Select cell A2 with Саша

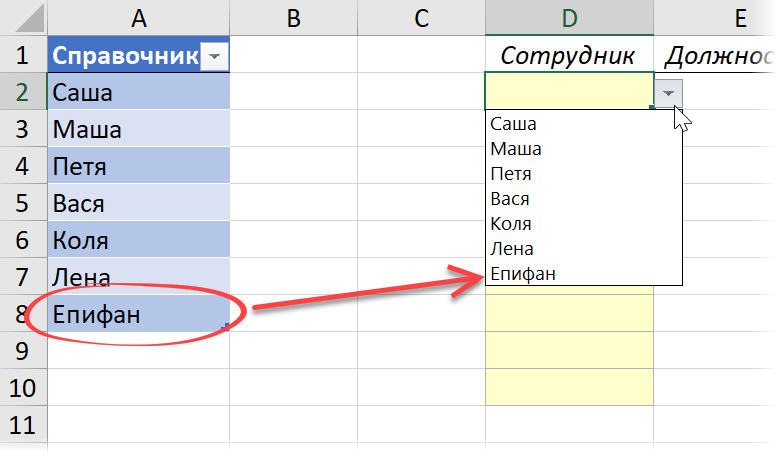click(138, 92)
